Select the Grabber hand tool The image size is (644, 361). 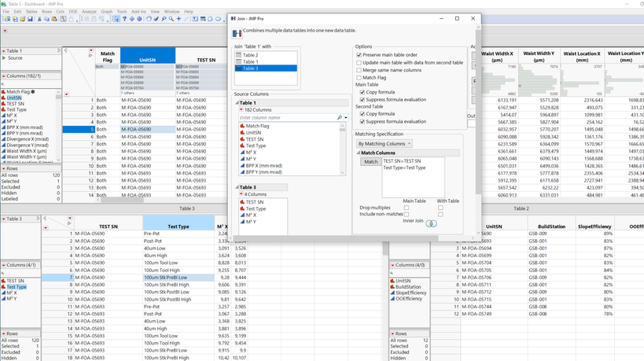point(148,19)
